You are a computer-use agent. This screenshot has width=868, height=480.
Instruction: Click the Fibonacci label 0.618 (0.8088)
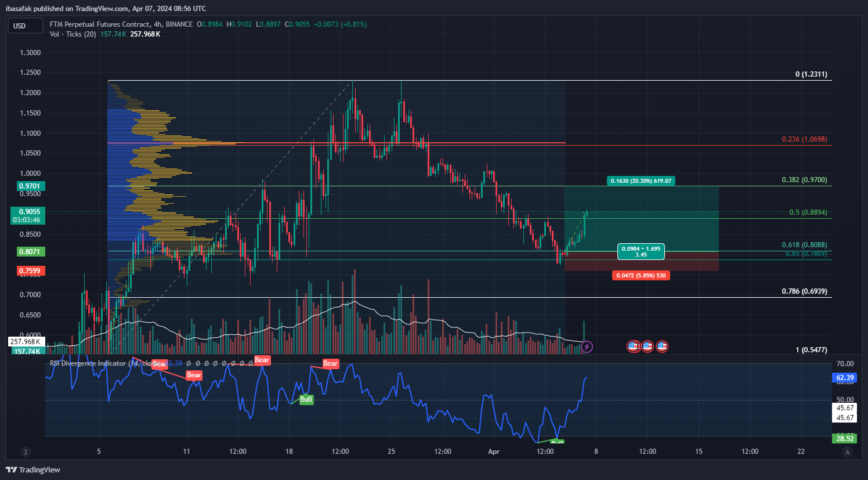point(804,245)
